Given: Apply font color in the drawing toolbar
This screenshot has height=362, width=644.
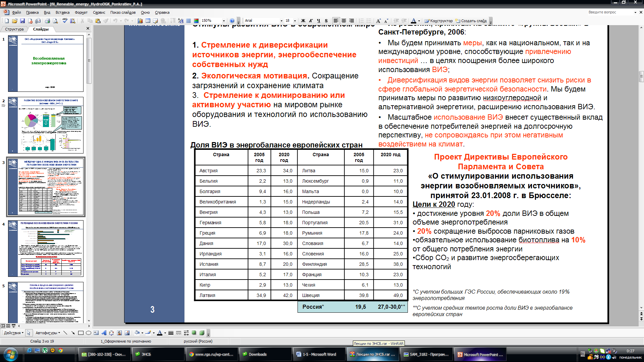Looking at the screenshot, I should 160,333.
